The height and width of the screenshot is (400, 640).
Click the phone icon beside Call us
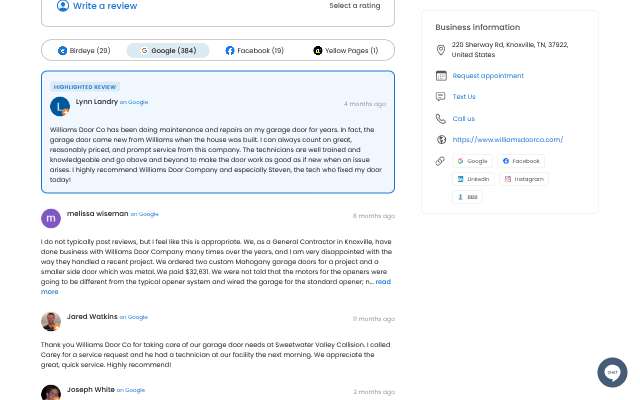pos(440,119)
